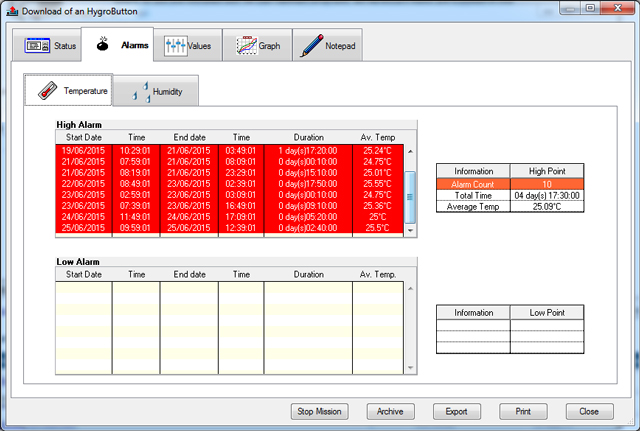This screenshot has height=431, width=640.
Task: Click duration 1 day(s)17:20:00 cell
Action: pyautogui.click(x=308, y=151)
